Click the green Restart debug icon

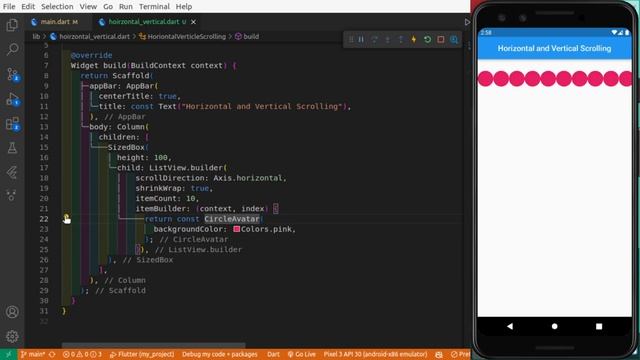click(427, 40)
